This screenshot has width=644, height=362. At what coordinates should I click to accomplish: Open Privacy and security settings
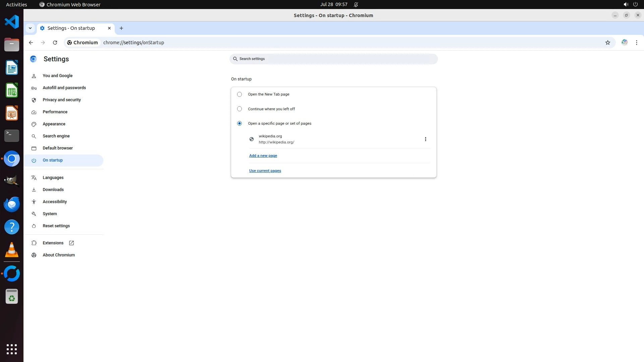click(62, 100)
